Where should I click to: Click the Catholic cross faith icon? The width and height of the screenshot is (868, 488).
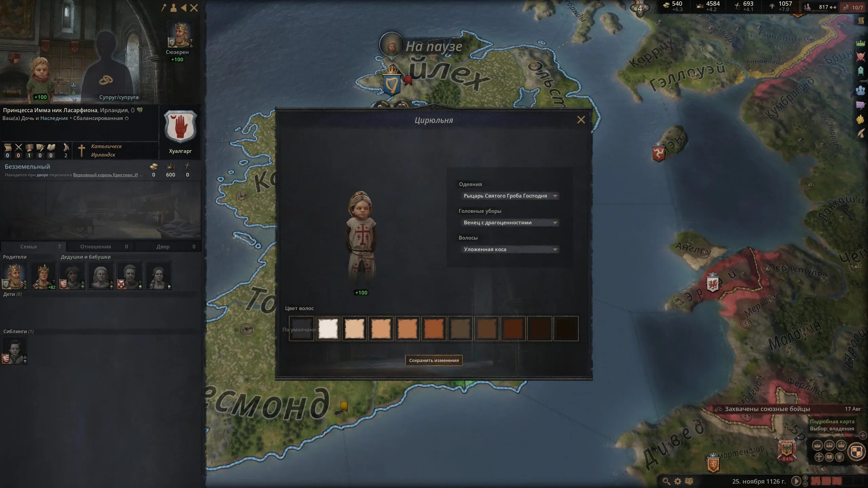[81, 150]
